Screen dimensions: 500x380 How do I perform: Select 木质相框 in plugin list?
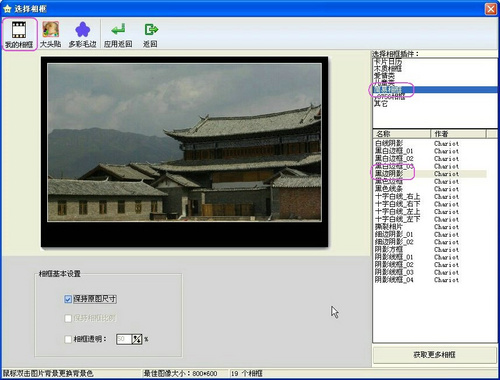point(388,69)
